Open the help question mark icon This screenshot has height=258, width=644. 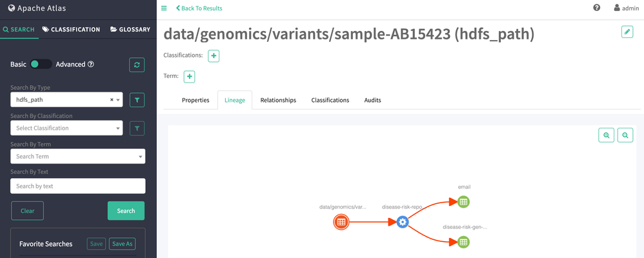597,8
